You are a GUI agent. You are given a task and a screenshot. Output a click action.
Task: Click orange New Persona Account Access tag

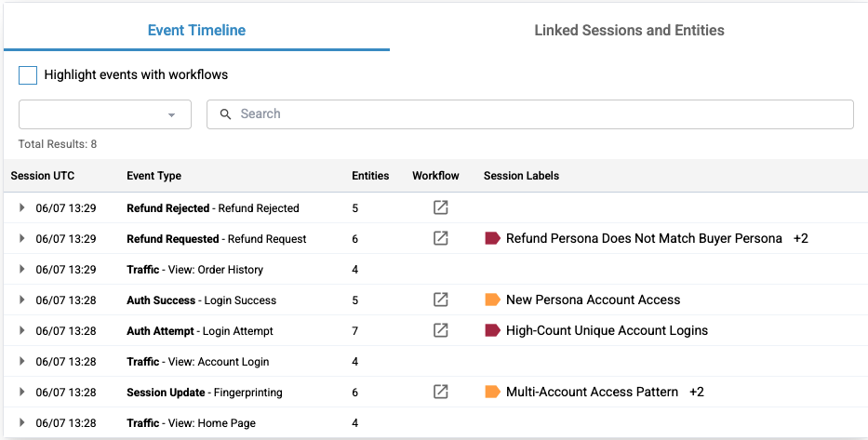[x=493, y=300]
